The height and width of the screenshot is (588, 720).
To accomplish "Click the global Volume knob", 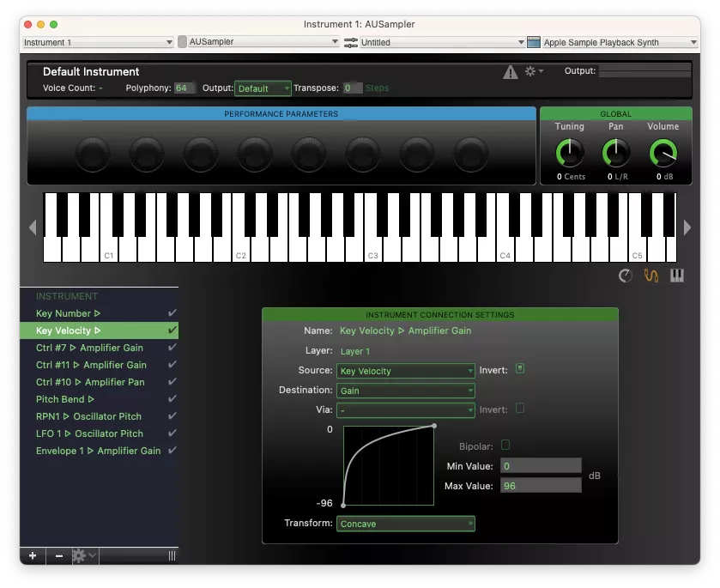I will point(663,154).
